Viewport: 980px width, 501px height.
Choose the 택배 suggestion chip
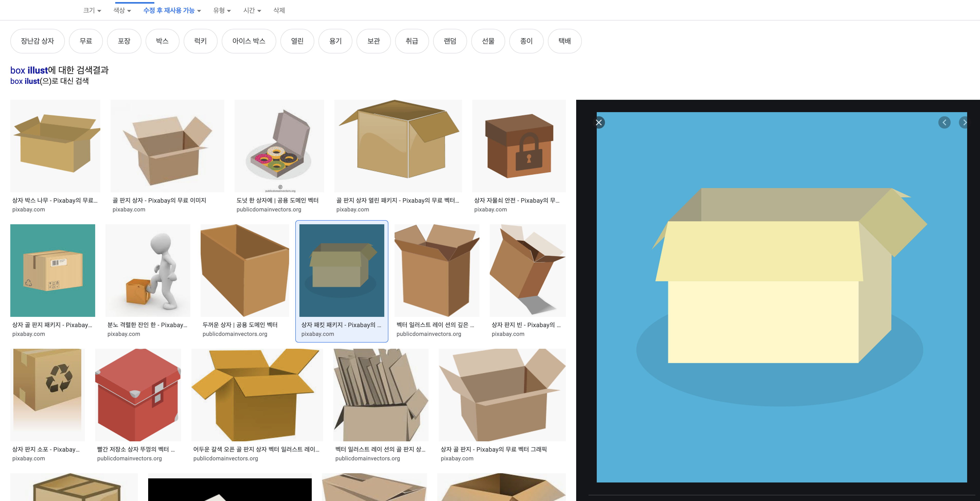pos(564,41)
